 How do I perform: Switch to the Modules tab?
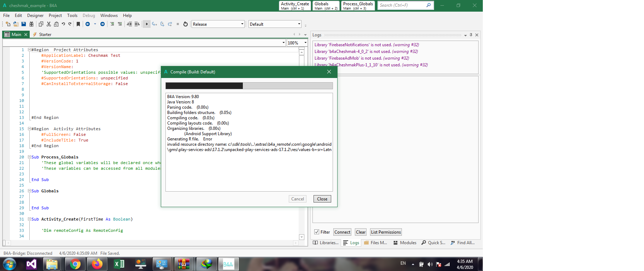pos(405,243)
